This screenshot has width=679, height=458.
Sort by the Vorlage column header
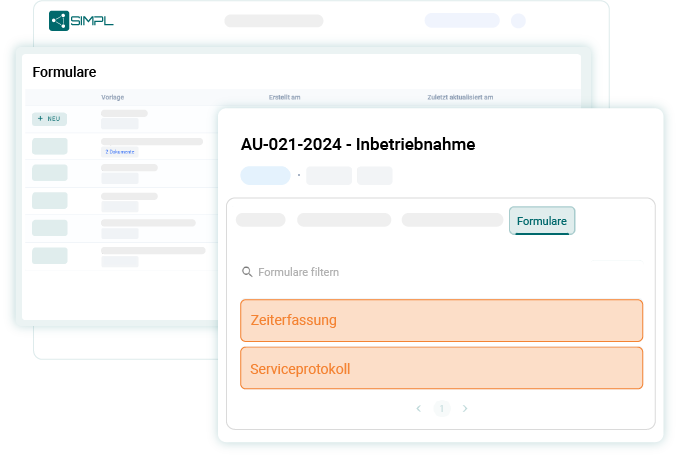point(112,97)
